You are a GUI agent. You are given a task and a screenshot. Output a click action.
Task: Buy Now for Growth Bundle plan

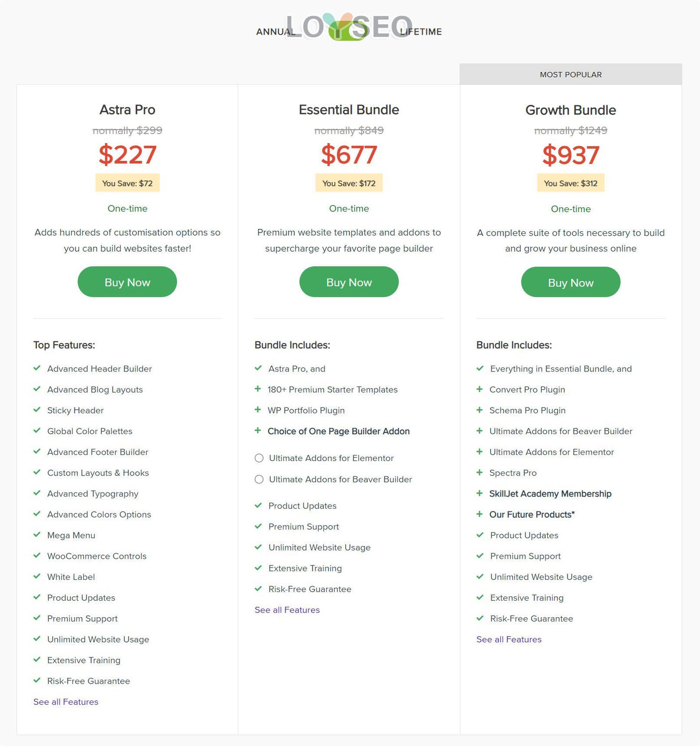(x=571, y=282)
